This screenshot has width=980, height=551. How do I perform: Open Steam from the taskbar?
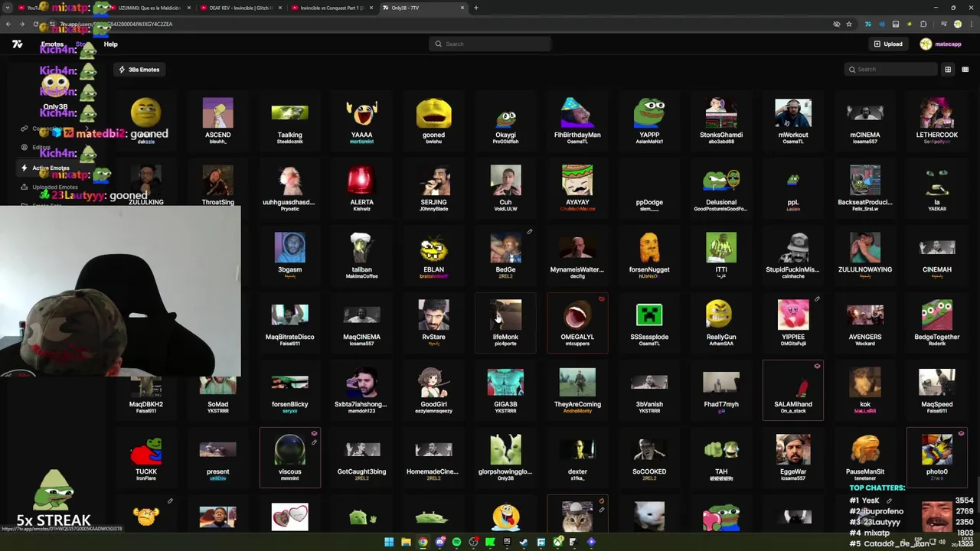524,542
